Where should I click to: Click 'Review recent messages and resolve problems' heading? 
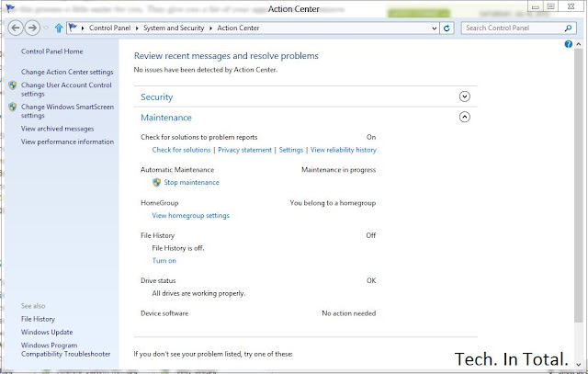(x=226, y=56)
